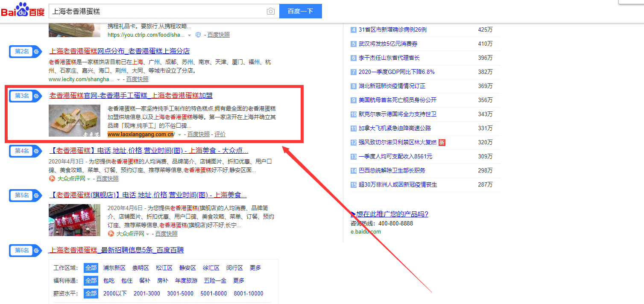
Task: Open the 老香港蛋糕官网 result title
Action: [x=131, y=95]
